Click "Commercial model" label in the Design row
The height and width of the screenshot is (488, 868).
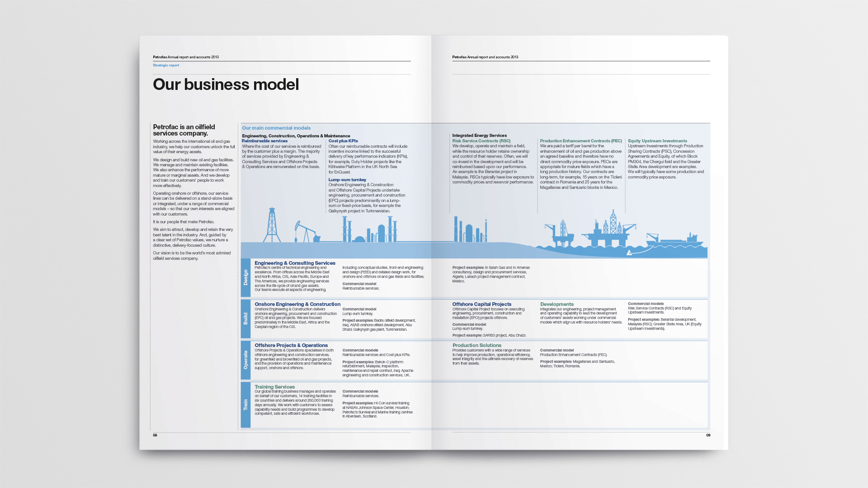pos(359,284)
